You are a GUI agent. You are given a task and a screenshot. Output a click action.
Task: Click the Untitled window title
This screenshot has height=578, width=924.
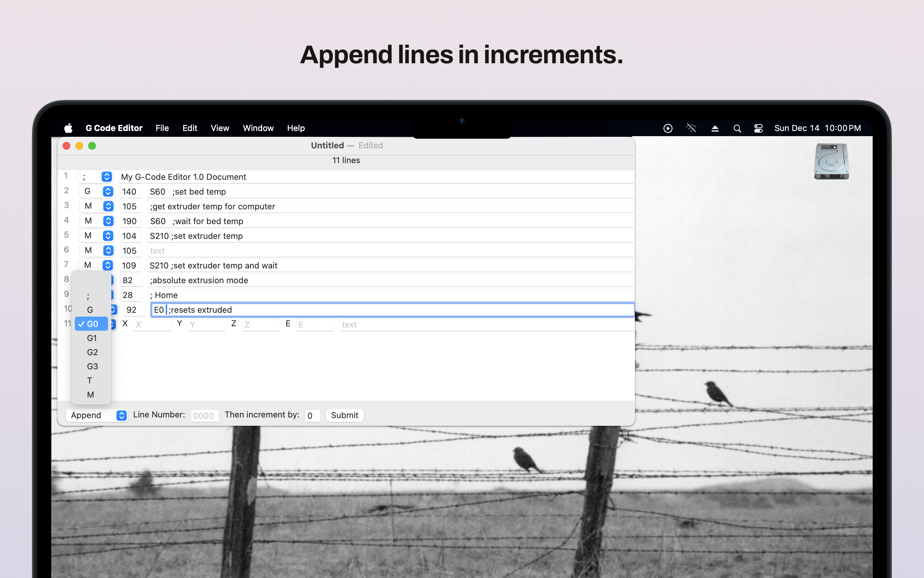click(327, 145)
